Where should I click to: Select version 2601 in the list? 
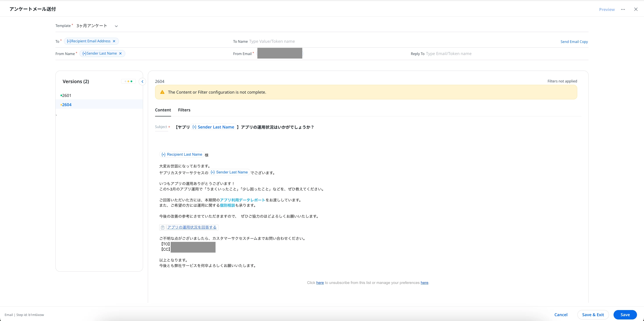coord(67,96)
